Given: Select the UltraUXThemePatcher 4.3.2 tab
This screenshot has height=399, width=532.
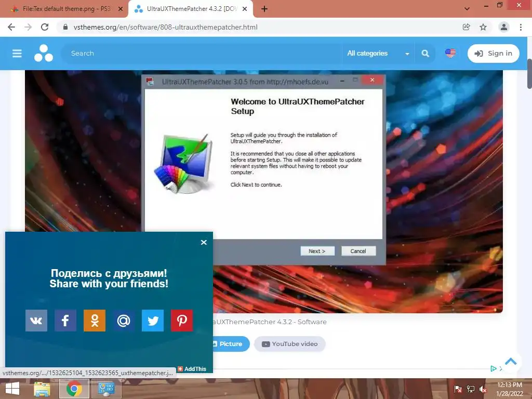Looking at the screenshot, I should (x=190, y=9).
